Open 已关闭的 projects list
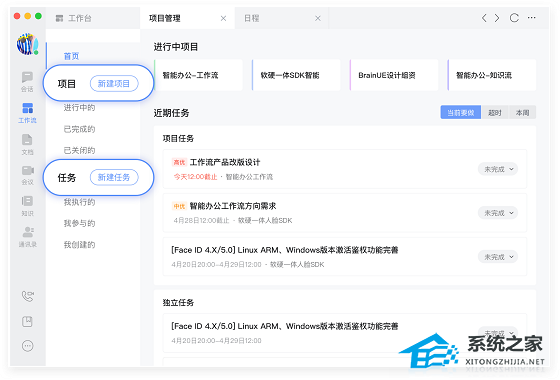 (x=79, y=150)
